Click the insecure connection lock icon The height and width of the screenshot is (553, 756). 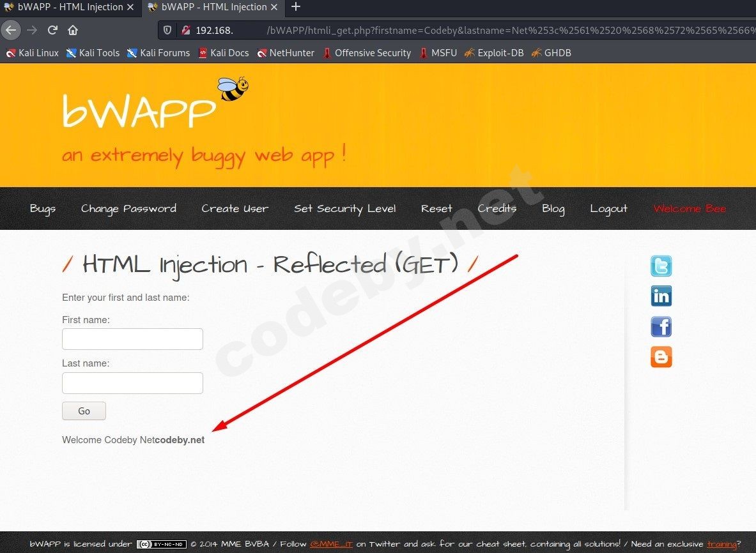(x=185, y=31)
